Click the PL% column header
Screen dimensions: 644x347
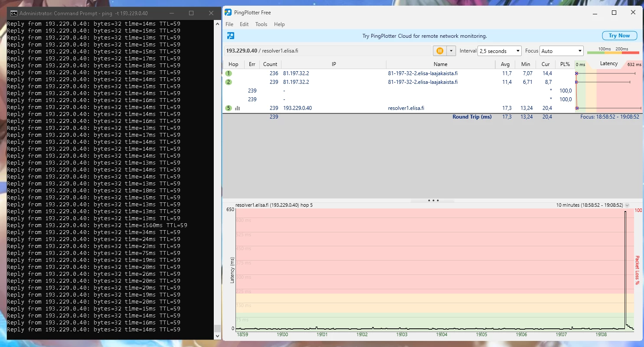(565, 64)
